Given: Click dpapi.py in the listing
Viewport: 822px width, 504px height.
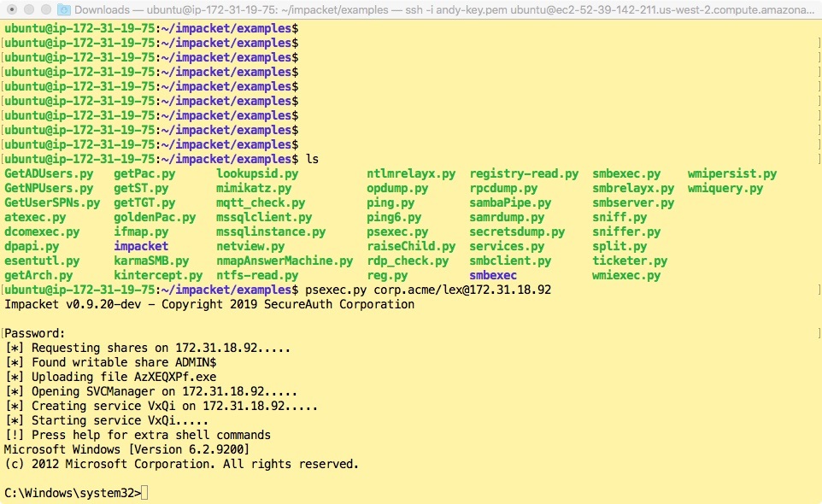Looking at the screenshot, I should click(32, 246).
